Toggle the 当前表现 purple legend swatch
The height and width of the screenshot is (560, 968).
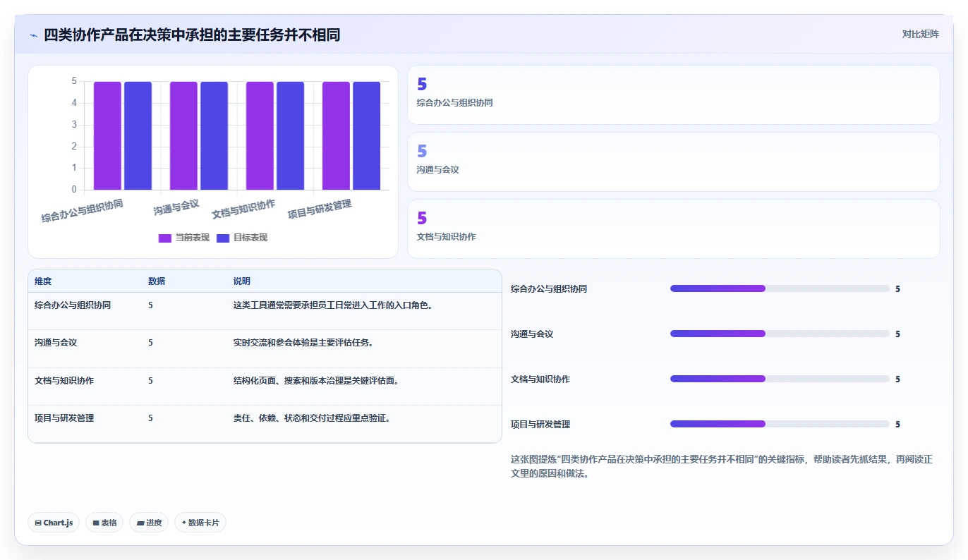165,238
